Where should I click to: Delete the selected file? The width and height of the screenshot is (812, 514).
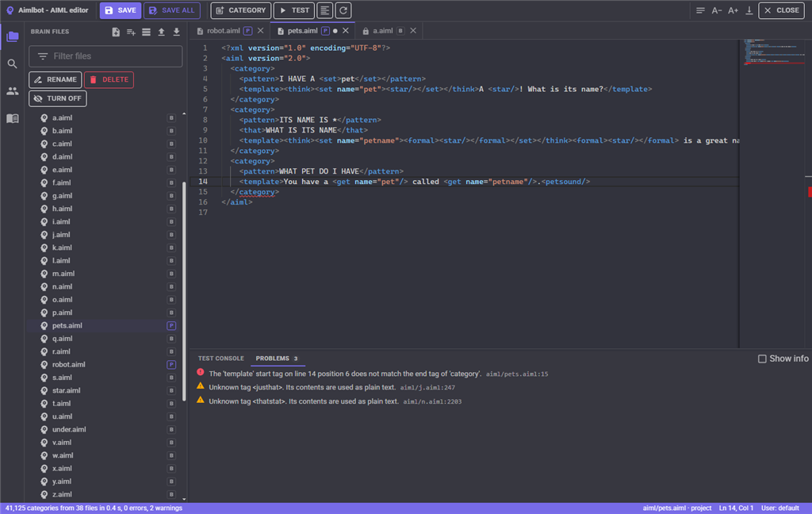(x=109, y=80)
